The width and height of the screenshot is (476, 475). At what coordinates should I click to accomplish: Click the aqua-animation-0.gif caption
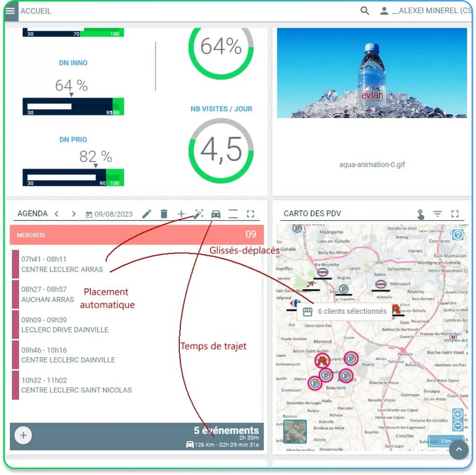tap(372, 164)
